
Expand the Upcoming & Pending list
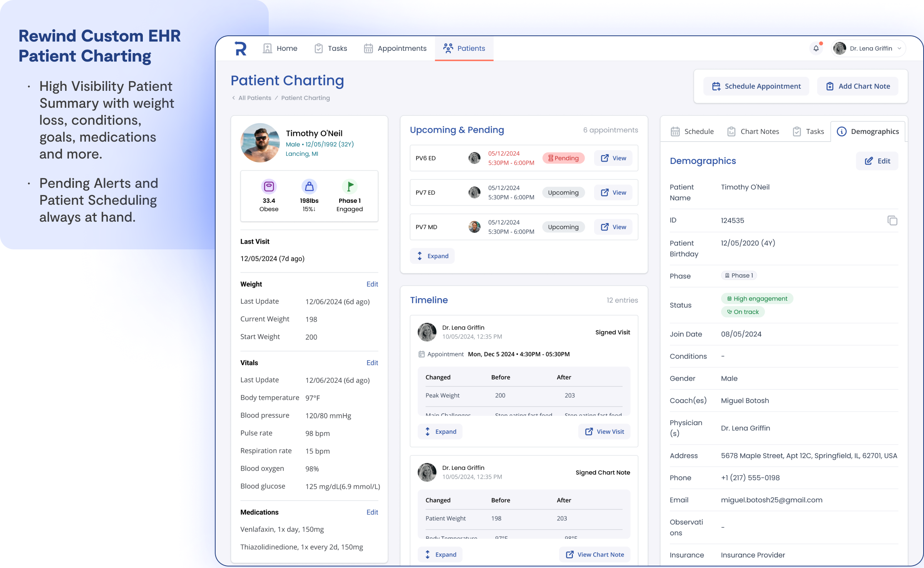pos(433,256)
